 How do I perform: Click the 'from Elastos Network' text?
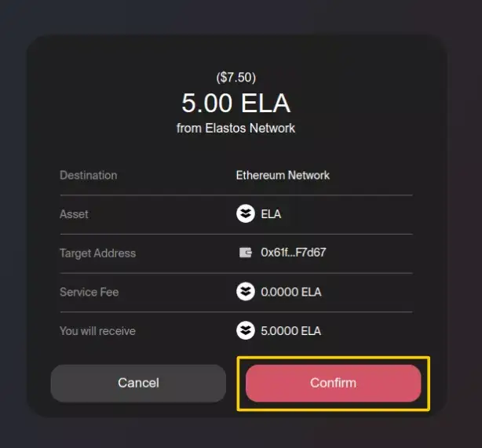(236, 128)
